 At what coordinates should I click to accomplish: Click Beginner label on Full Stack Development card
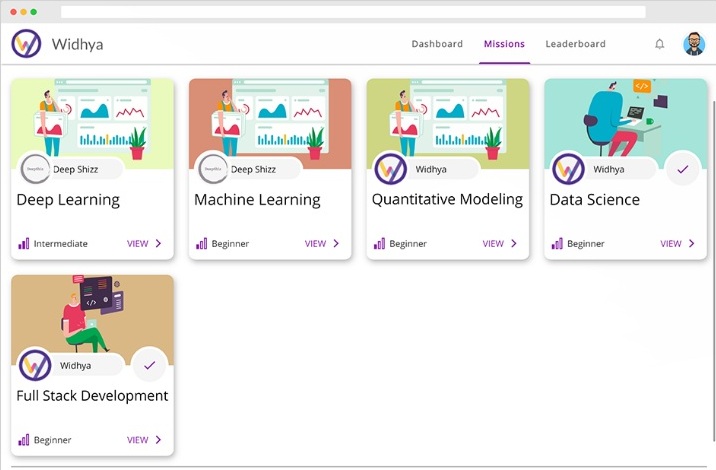53,440
